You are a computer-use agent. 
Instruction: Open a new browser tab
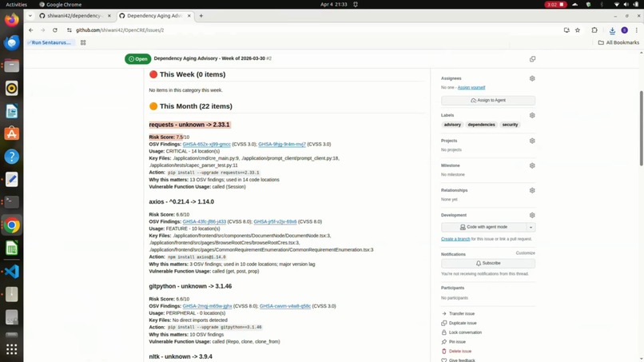(201, 16)
